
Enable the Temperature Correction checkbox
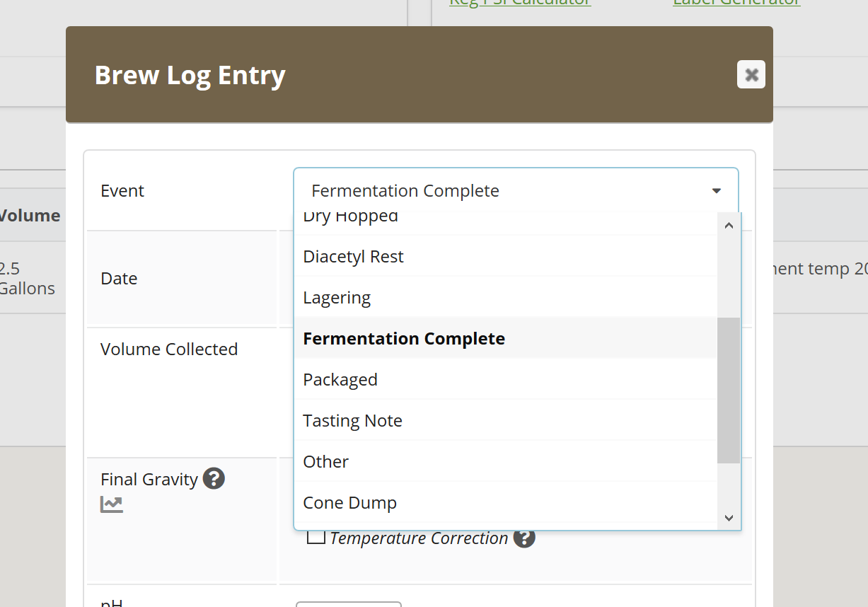(316, 538)
